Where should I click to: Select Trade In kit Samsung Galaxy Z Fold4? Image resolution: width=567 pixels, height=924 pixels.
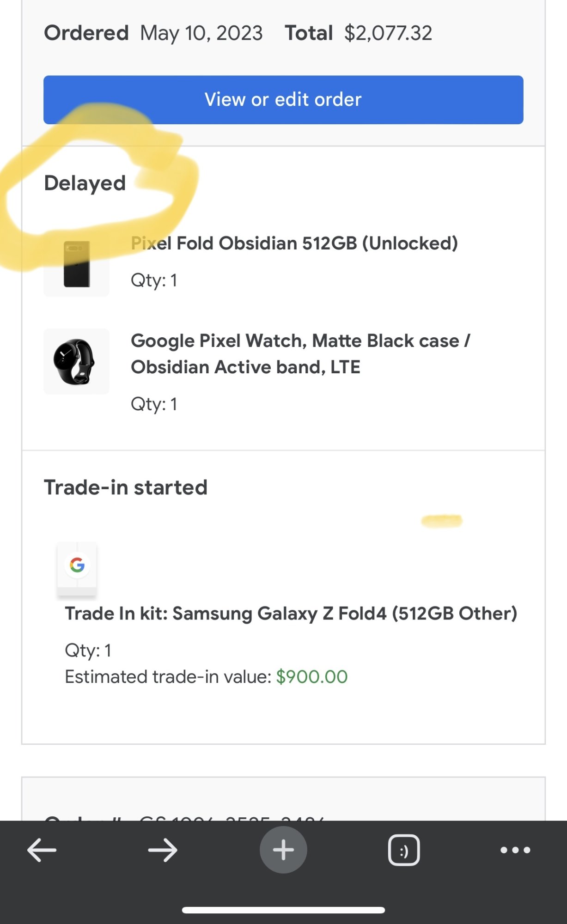[291, 614]
